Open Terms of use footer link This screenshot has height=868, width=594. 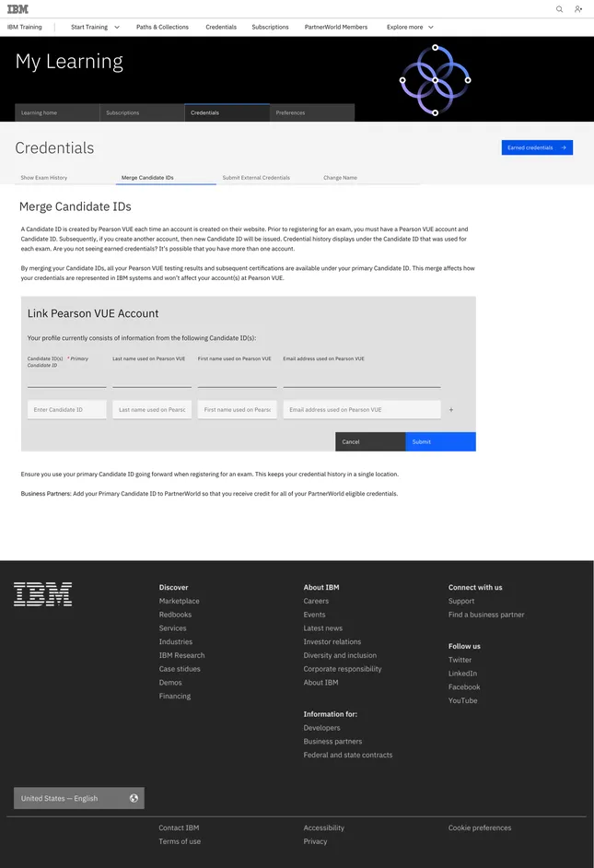point(180,841)
